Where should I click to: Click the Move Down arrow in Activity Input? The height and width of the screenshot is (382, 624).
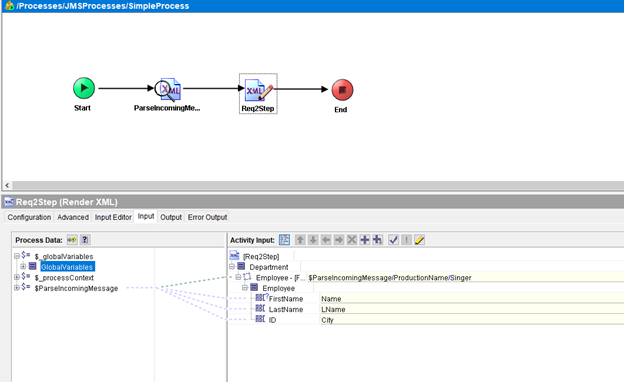coord(313,240)
